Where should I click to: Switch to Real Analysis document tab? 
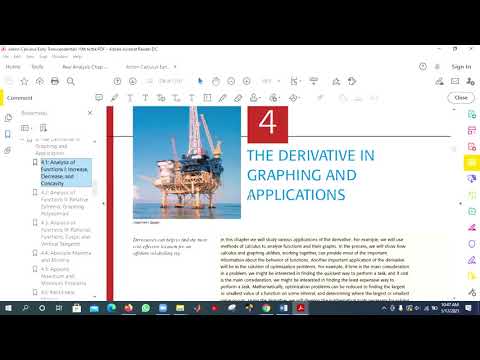coord(85,67)
